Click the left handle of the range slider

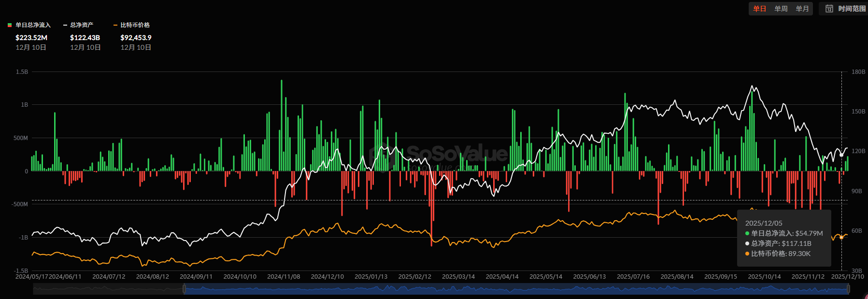(x=184, y=289)
